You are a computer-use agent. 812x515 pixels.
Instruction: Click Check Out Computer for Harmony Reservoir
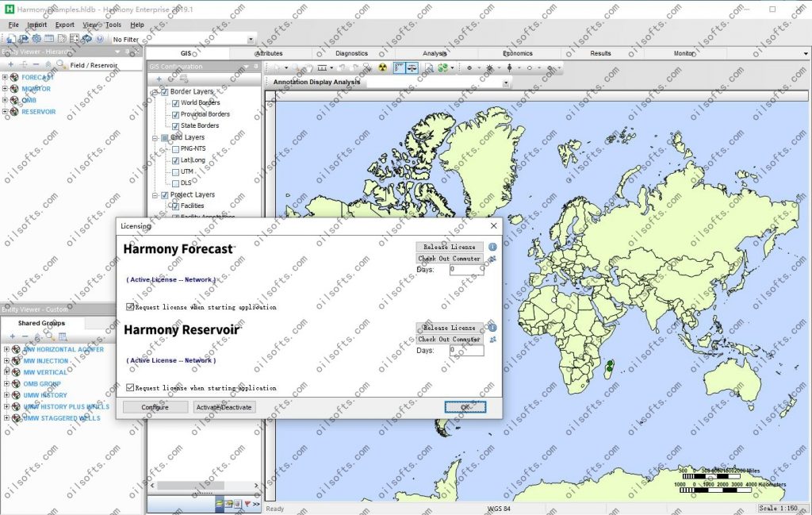pos(450,340)
